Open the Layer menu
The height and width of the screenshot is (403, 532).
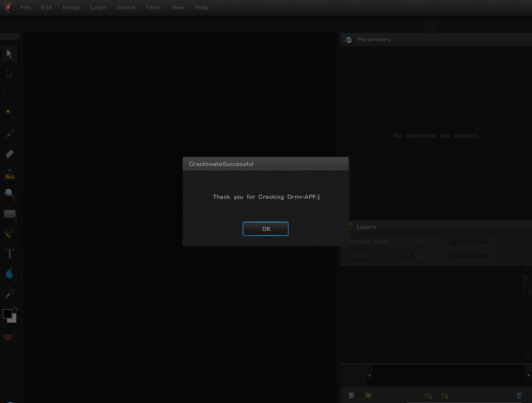98,7
